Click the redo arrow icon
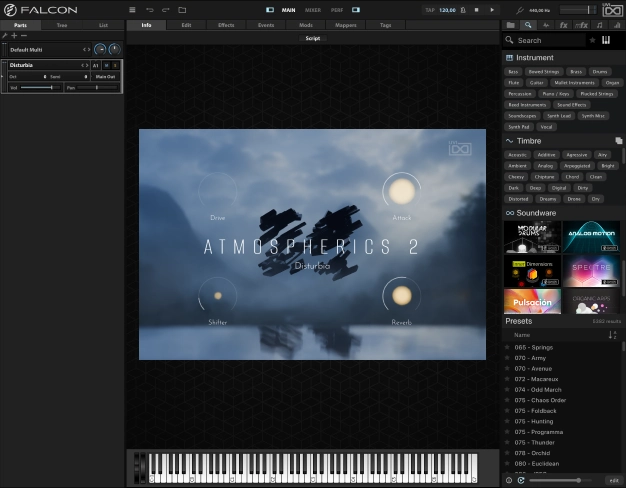The height and width of the screenshot is (488, 626). tap(165, 10)
